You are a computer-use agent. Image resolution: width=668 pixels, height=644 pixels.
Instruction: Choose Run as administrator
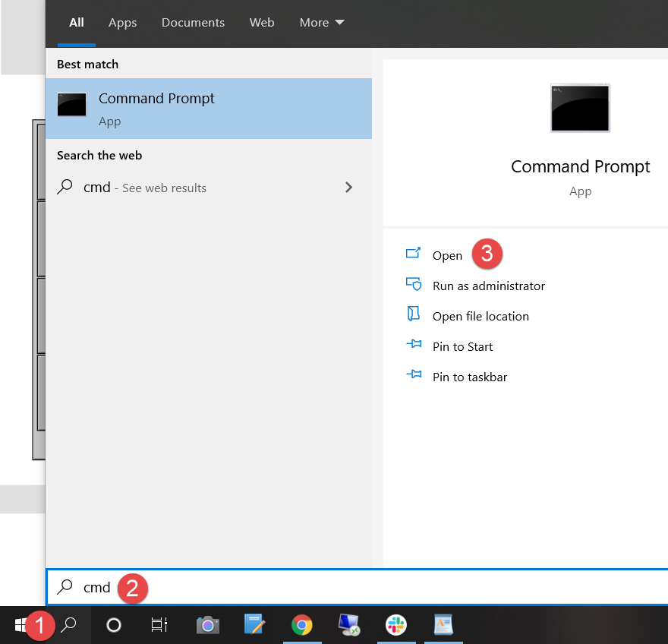[x=488, y=286]
